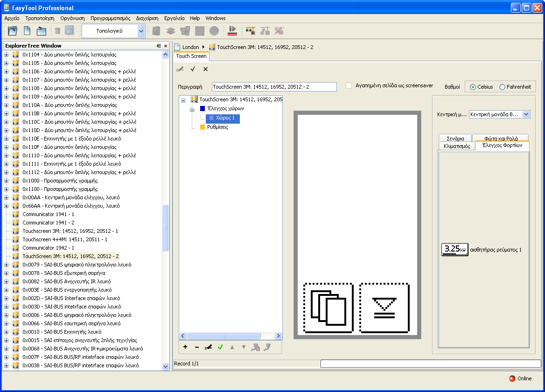Expand the 0x110E Εκκινητής tree node

click(6, 139)
